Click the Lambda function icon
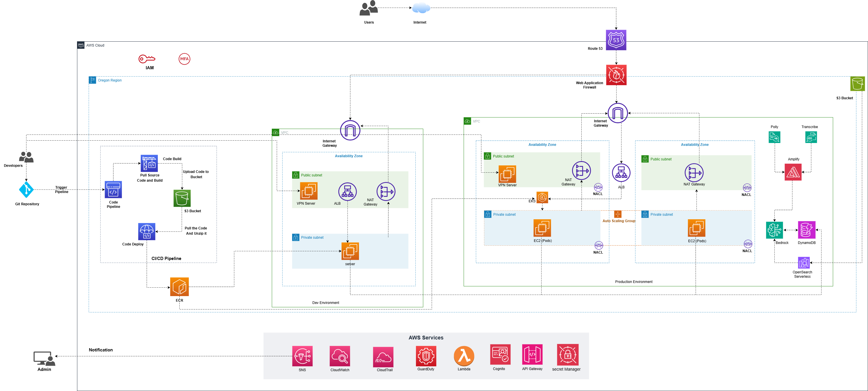Image resolution: width=868 pixels, height=391 pixels. pyautogui.click(x=464, y=356)
